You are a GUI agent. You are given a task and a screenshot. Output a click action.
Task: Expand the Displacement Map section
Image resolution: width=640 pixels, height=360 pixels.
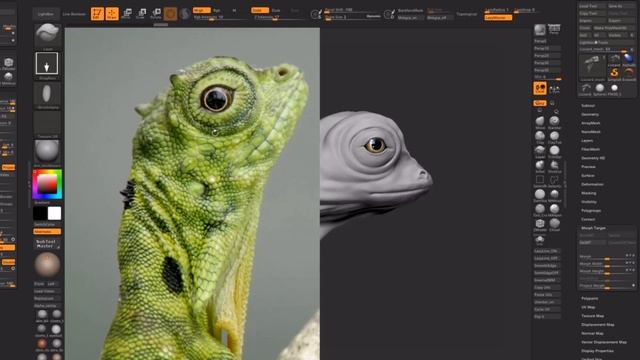point(598,324)
